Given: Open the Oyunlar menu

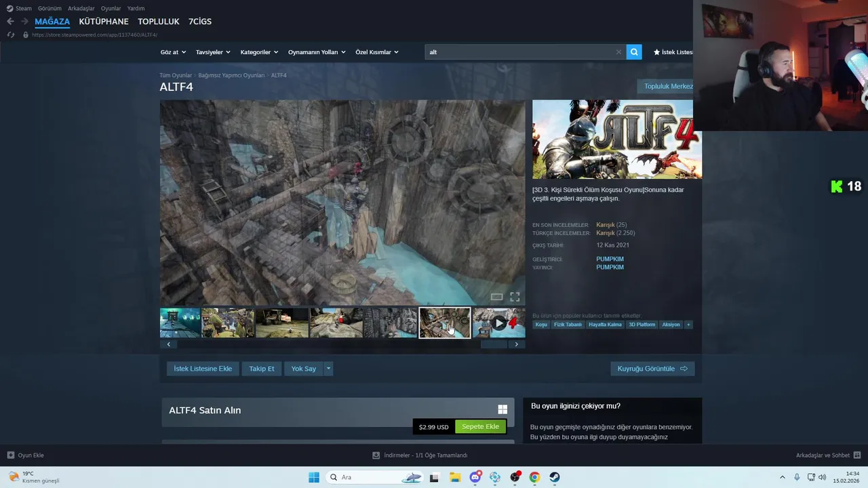Looking at the screenshot, I should click(111, 8).
